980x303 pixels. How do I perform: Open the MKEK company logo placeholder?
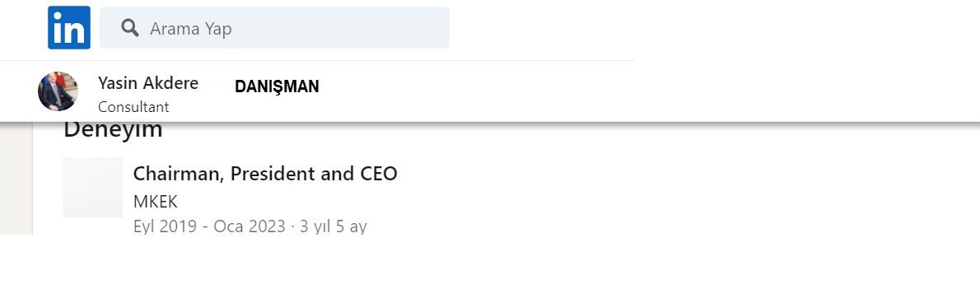click(x=92, y=187)
